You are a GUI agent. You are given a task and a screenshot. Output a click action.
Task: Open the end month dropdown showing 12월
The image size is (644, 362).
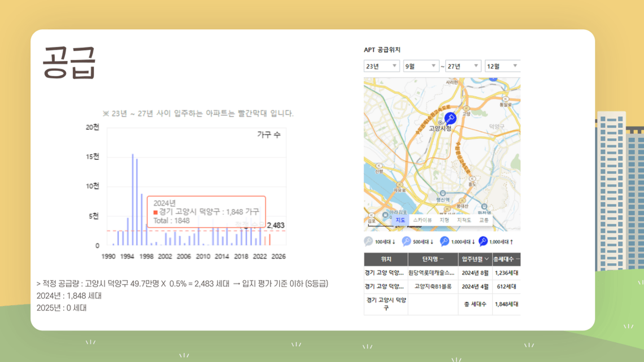coord(502,66)
